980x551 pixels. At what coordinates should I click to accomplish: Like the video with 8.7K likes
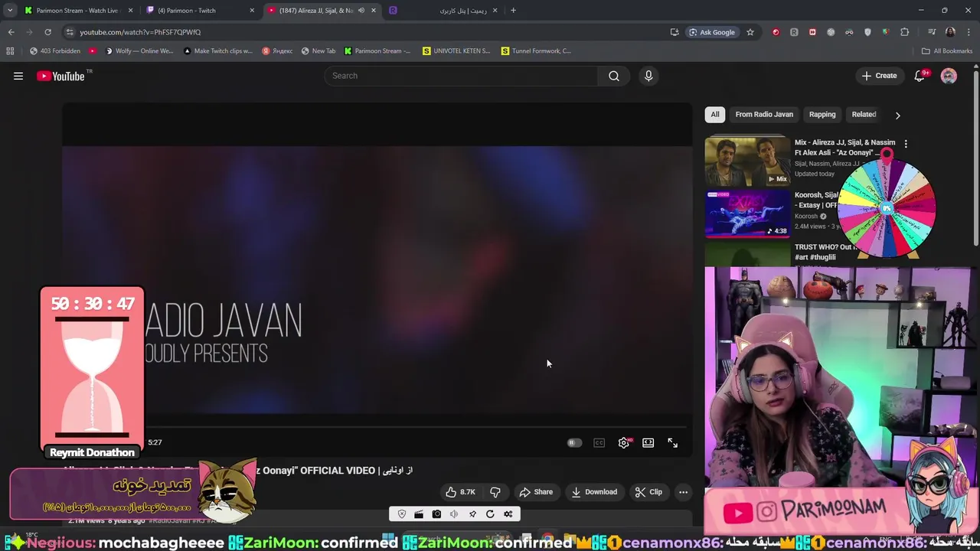click(x=462, y=492)
